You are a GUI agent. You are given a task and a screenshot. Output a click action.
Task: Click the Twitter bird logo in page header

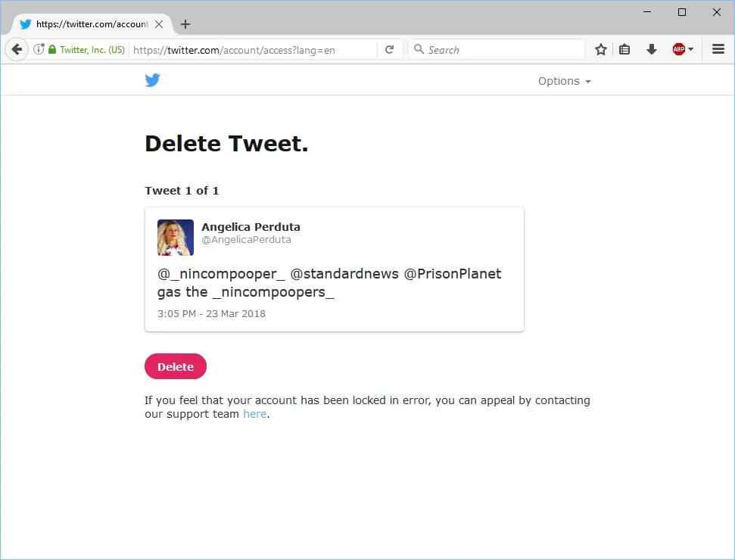(152, 80)
